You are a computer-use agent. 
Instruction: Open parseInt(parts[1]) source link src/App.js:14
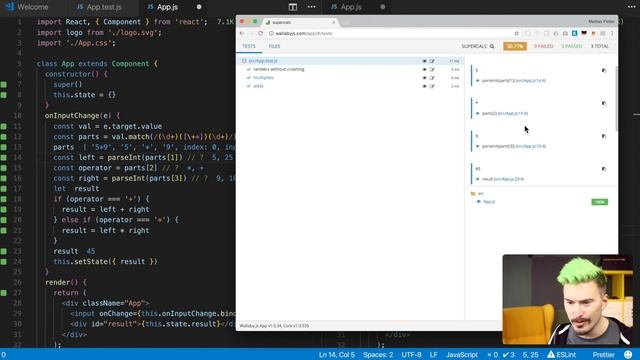point(531,81)
